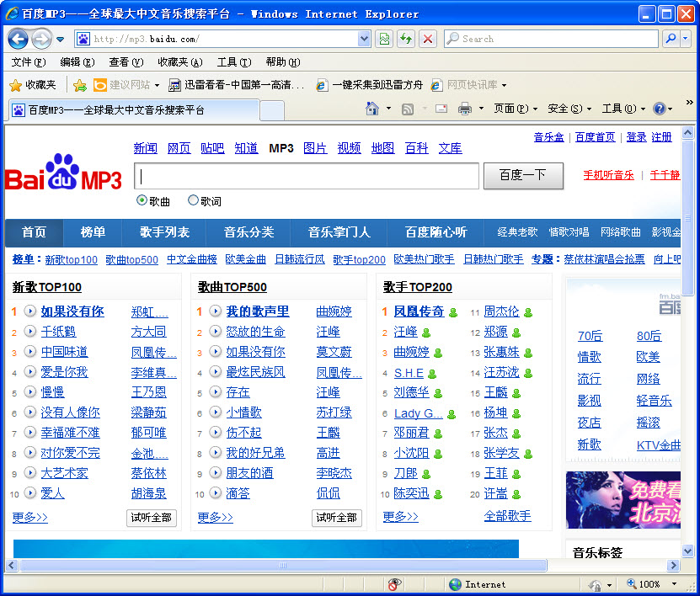Open the 新歌top100 link
The width and height of the screenshot is (700, 596).
[71, 259]
